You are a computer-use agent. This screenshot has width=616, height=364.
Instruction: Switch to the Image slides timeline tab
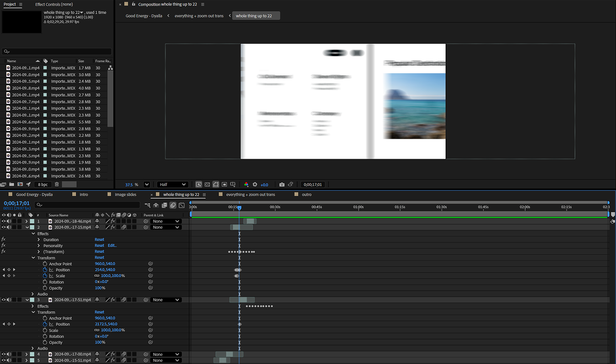(x=125, y=195)
